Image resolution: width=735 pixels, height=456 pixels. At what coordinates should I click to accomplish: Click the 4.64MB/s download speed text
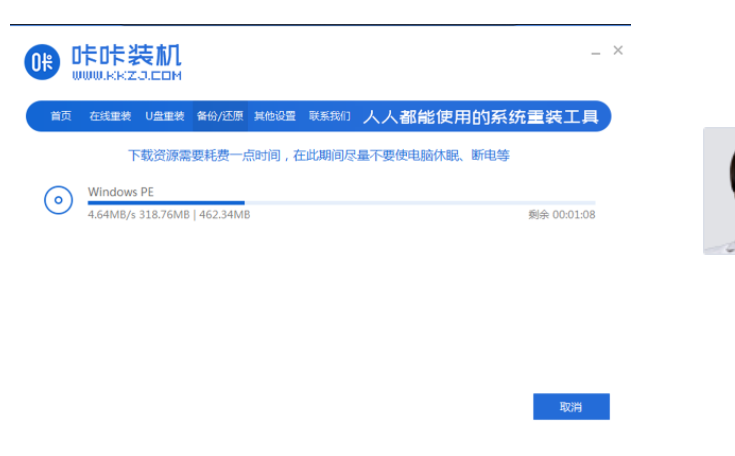112,215
